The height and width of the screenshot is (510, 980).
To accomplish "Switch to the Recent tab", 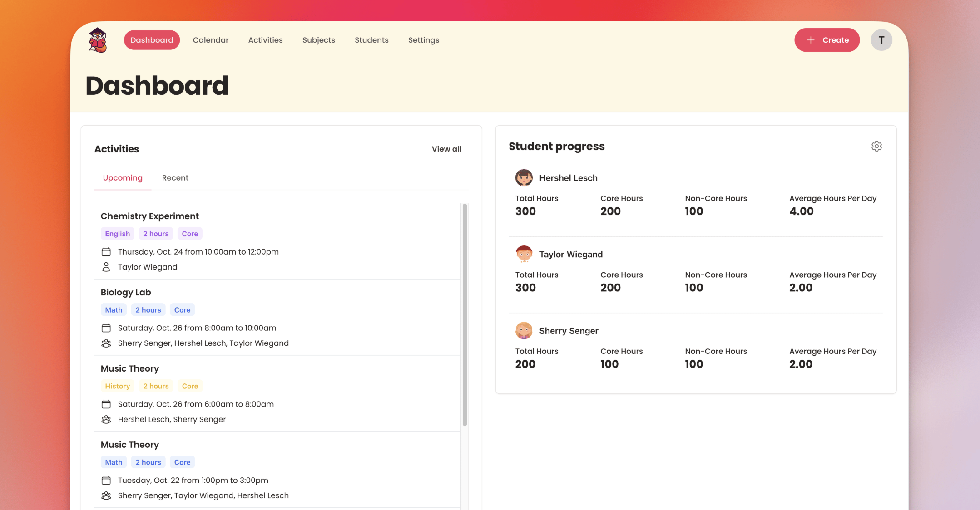I will [x=175, y=178].
